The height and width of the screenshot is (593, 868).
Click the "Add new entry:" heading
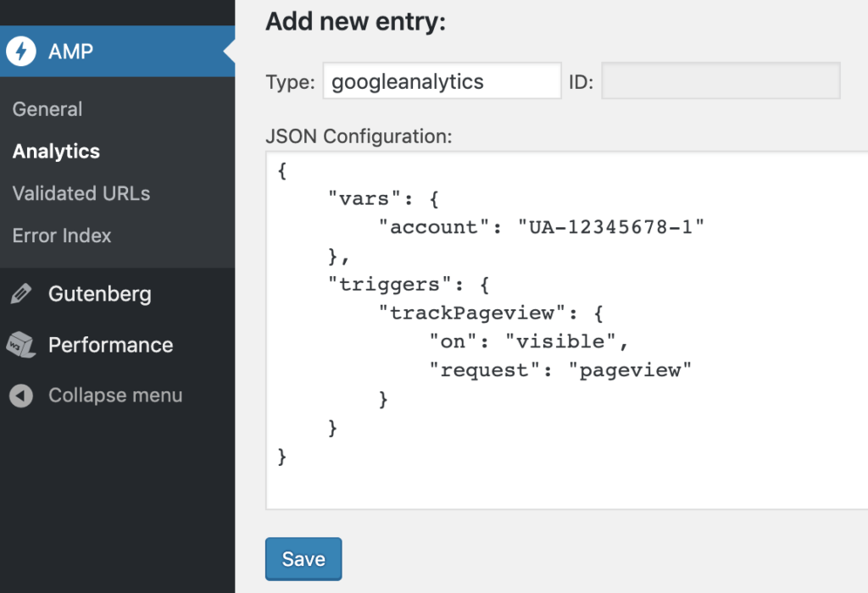(x=356, y=21)
